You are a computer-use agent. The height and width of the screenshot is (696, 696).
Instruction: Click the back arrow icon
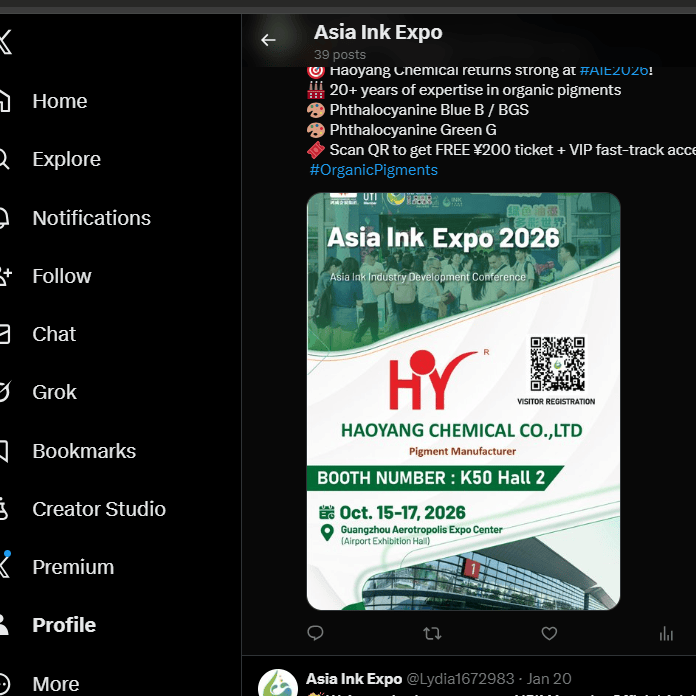pos(268,40)
